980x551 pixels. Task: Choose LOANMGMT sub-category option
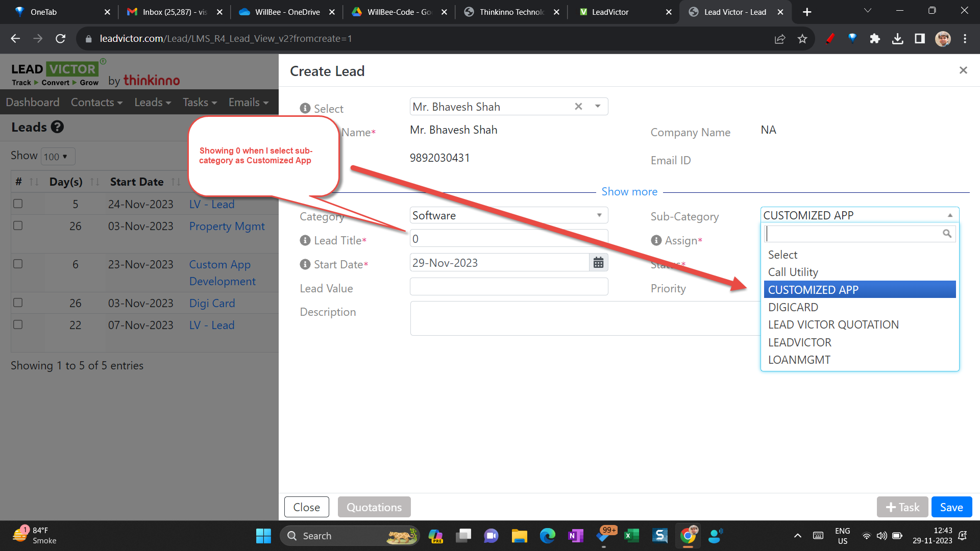coord(860,360)
